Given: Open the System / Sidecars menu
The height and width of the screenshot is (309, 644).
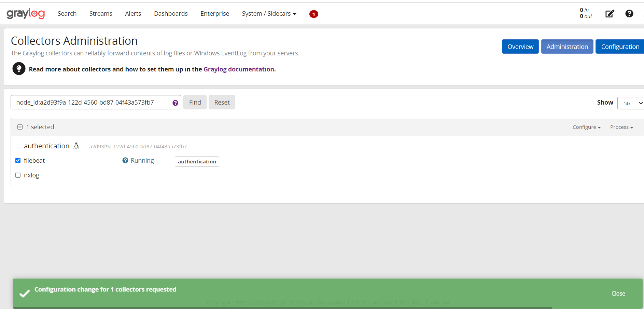Looking at the screenshot, I should coord(269,14).
